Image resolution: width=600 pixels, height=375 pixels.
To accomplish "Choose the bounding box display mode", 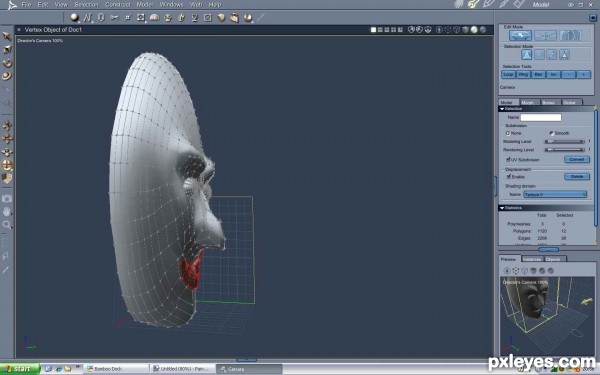I will (x=448, y=30).
